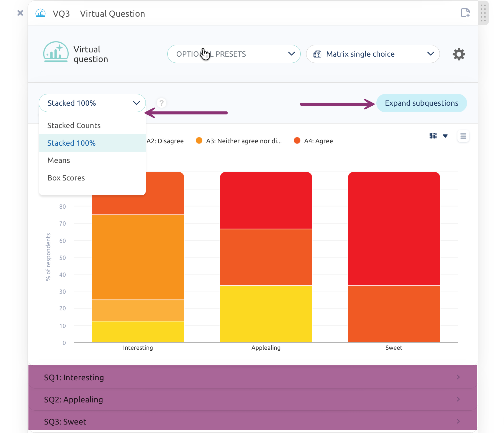Click the Applealing axis label
Screen dimensions: 504x433
click(266, 348)
